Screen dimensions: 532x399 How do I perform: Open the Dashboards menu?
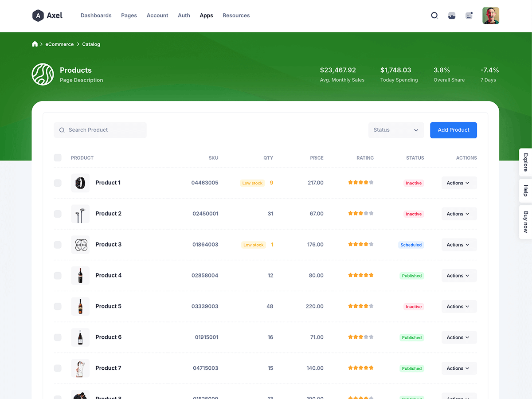[96, 16]
